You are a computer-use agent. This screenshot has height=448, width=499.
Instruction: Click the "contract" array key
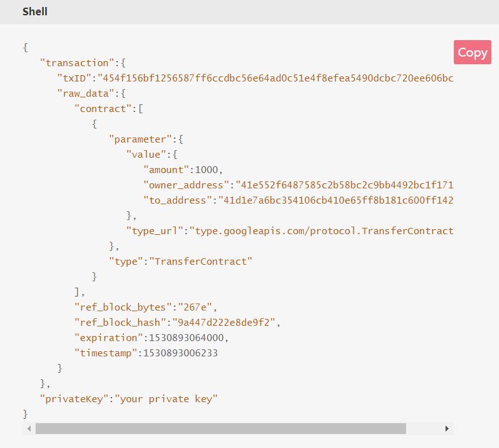tap(103, 108)
